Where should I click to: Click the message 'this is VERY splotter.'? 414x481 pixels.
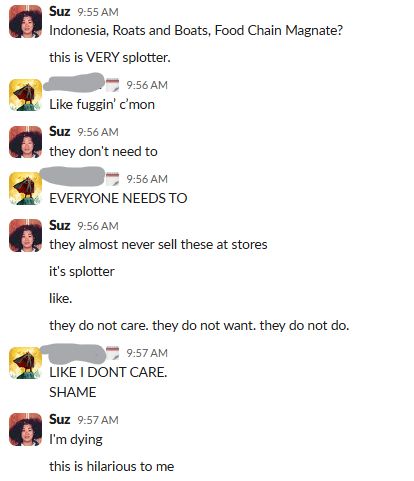point(110,57)
